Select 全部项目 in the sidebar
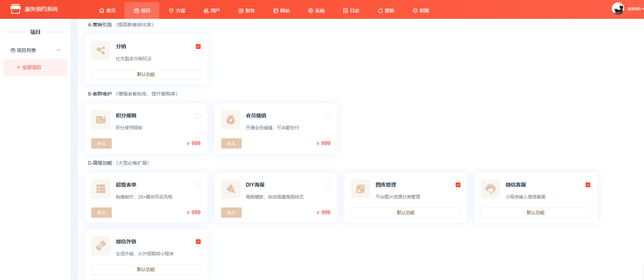Screen dimensions: 644x280 pyautogui.click(x=32, y=67)
